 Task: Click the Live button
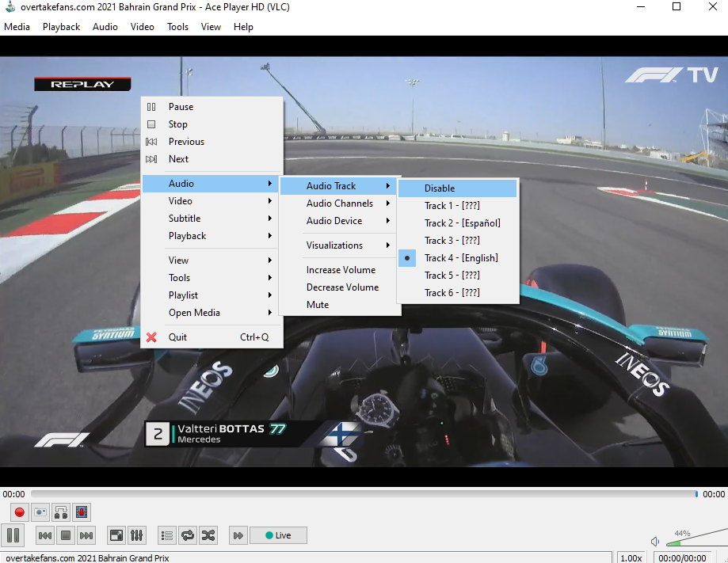pos(278,535)
